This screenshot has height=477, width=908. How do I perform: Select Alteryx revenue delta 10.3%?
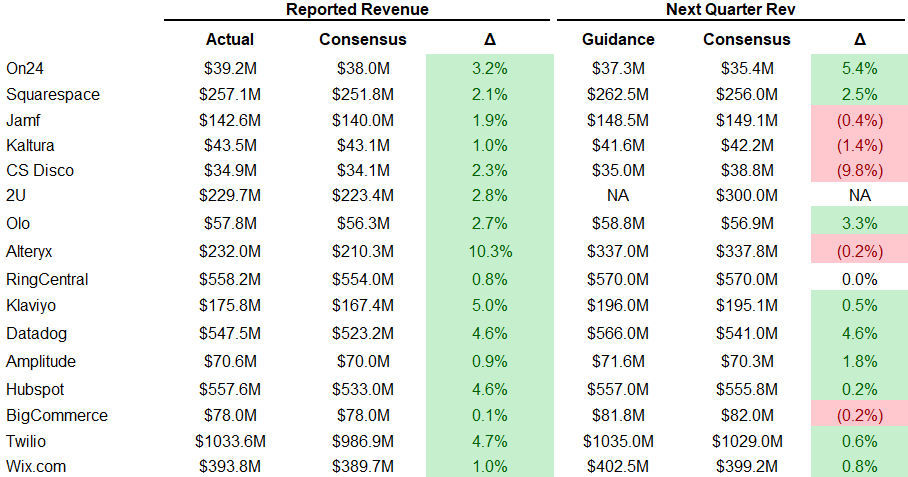pos(490,252)
